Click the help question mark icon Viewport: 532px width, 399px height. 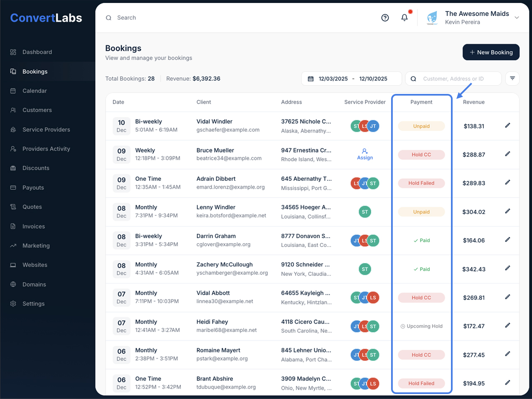385,18
